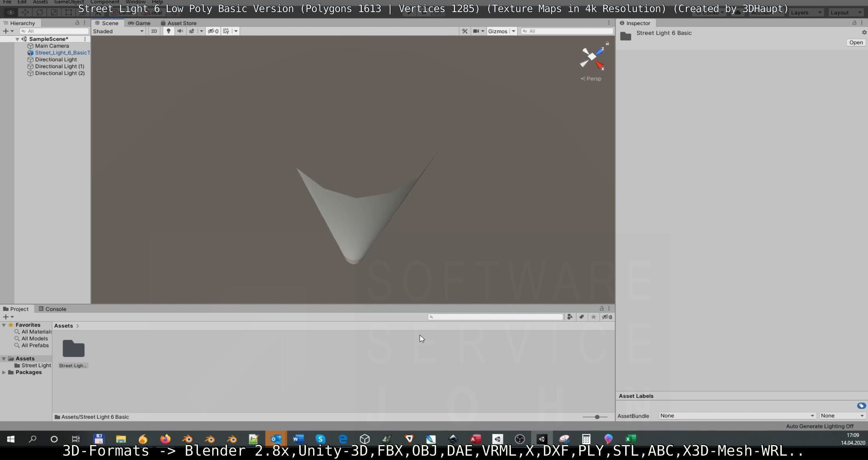The height and width of the screenshot is (460, 868).
Task: Click the scene orientation gizmo center cube
Action: pos(592,56)
